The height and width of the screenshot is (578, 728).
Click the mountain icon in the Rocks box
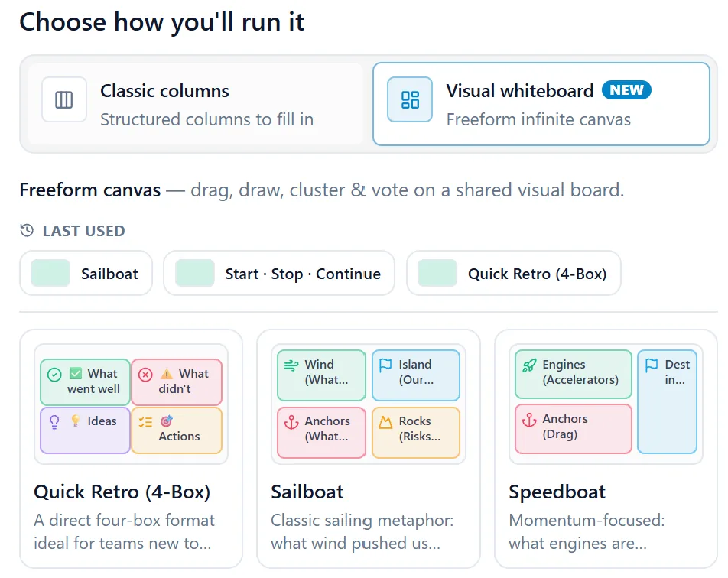click(385, 422)
